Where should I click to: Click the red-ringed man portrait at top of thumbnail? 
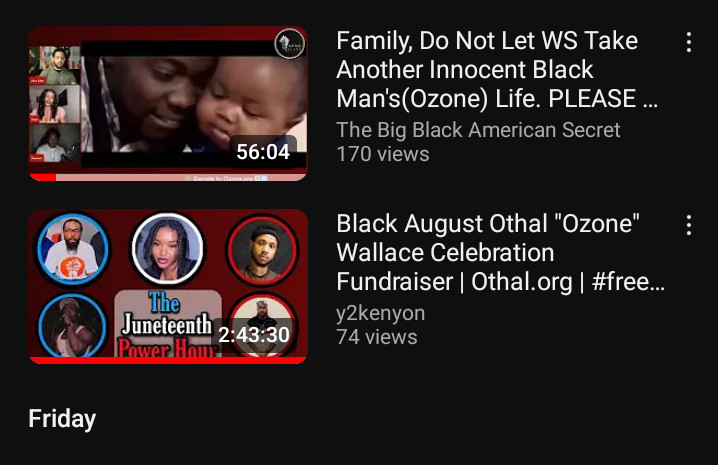click(262, 250)
